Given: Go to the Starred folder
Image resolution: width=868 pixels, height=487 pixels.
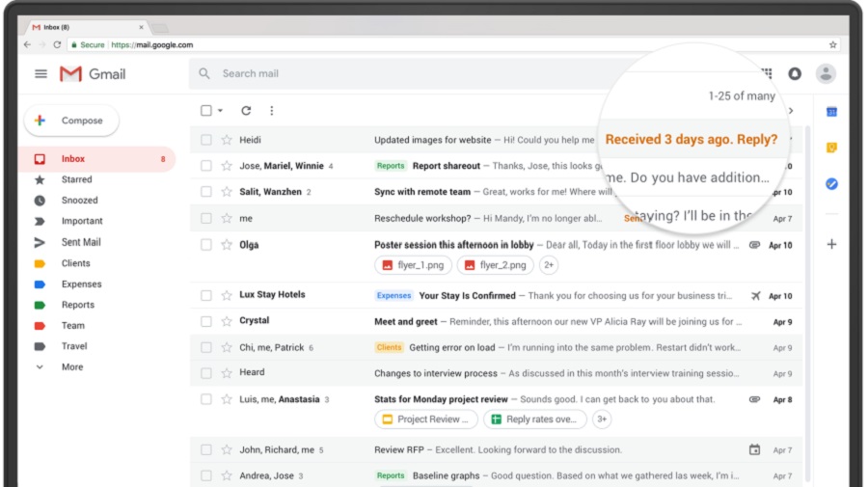Looking at the screenshot, I should [x=76, y=179].
